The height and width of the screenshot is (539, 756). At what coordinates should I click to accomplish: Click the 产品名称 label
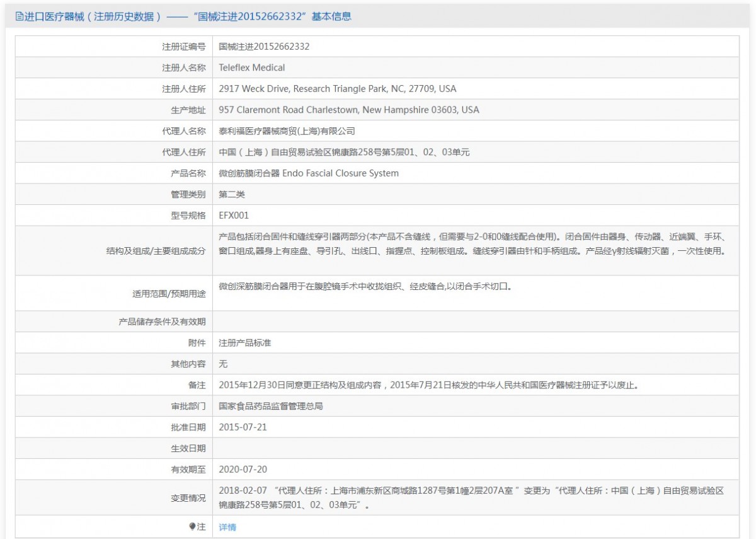[x=188, y=173]
